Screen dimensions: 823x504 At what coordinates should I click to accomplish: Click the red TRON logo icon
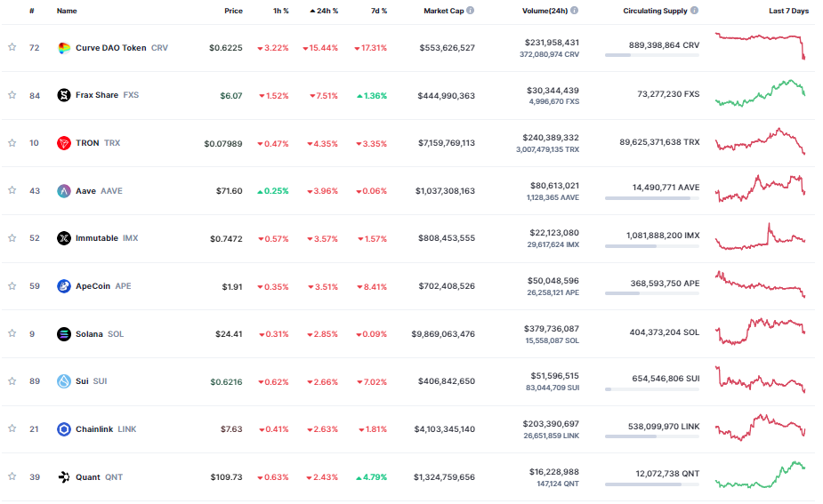click(x=63, y=142)
